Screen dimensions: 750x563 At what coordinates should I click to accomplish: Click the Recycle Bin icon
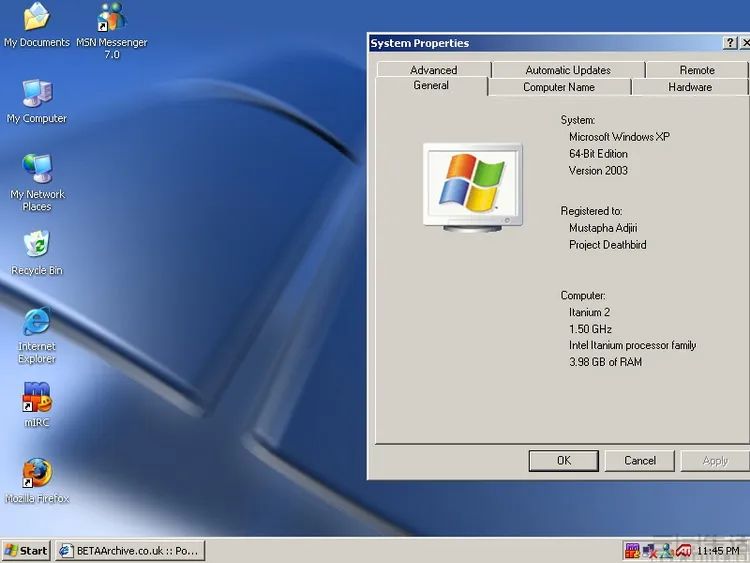pos(36,246)
